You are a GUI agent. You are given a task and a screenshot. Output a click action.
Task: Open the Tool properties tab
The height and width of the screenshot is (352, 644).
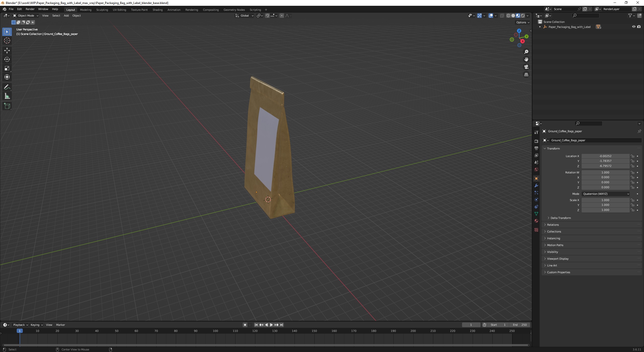(x=536, y=132)
